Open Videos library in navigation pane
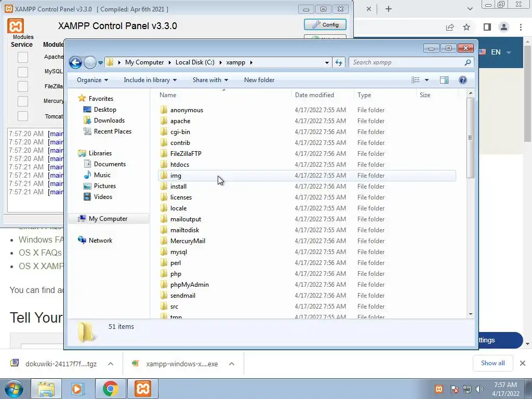This screenshot has width=532, height=399. 103,197
